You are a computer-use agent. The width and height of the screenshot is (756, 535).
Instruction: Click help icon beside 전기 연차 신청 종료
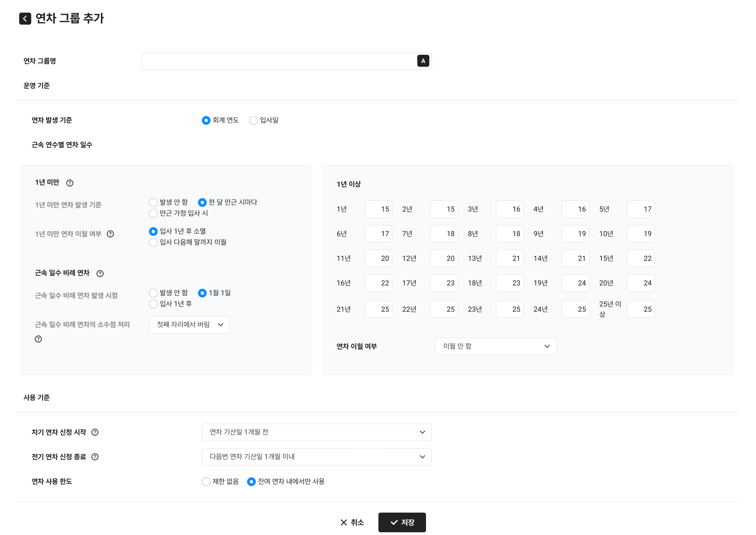click(x=95, y=457)
